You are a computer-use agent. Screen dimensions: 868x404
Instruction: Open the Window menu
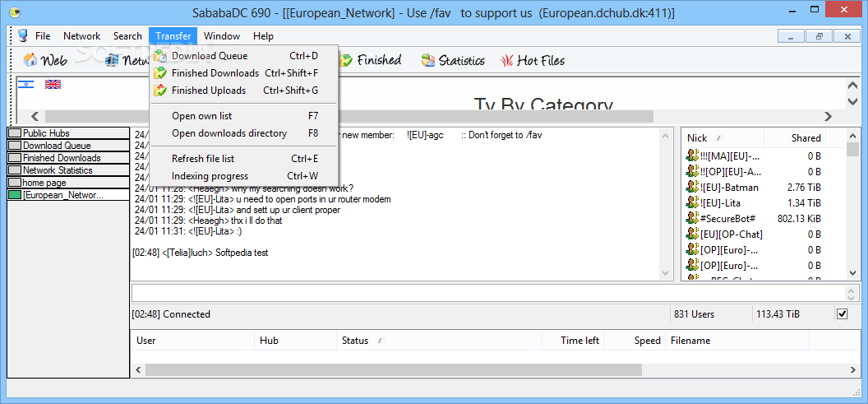(222, 36)
